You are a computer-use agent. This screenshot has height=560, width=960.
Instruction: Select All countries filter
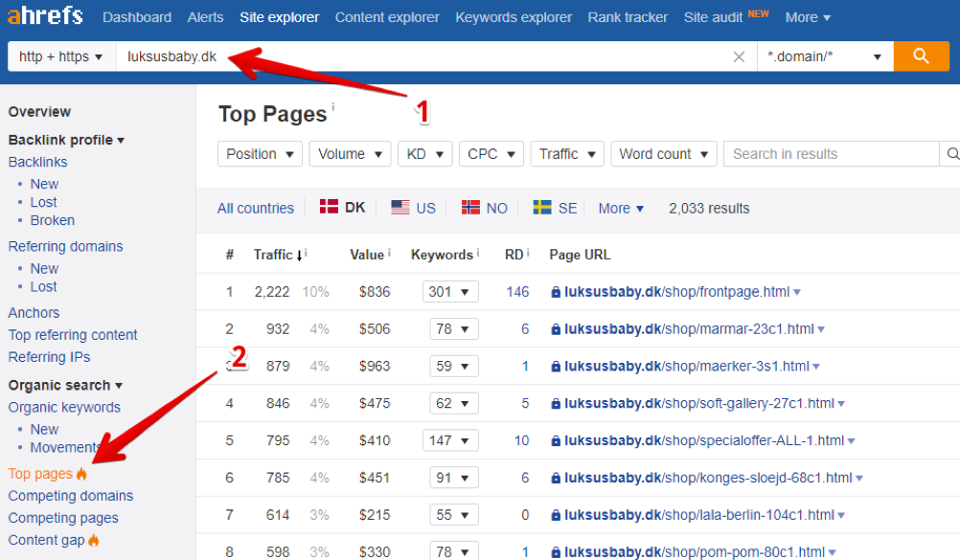[x=256, y=208]
